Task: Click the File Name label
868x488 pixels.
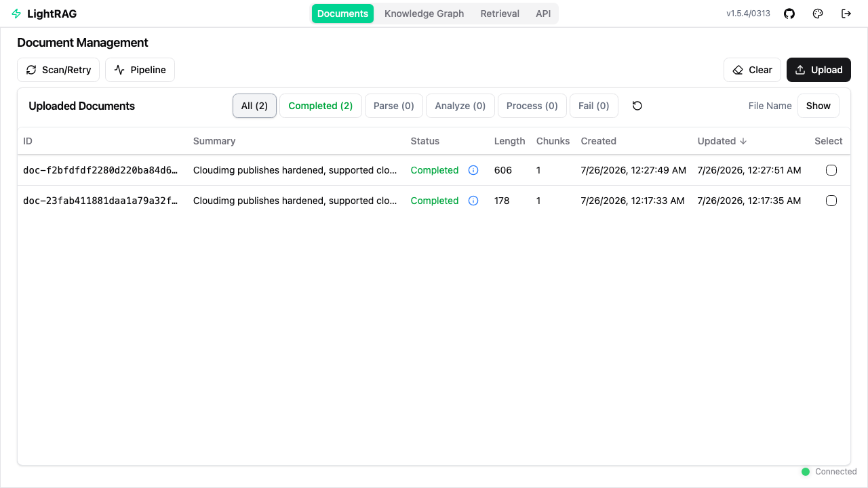Action: pos(770,106)
